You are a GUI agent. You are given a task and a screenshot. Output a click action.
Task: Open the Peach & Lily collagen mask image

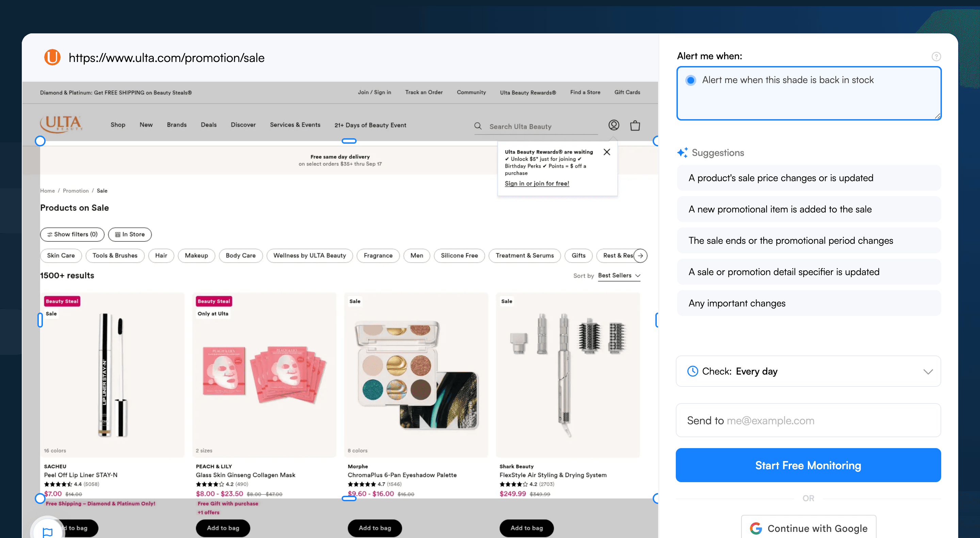pyautogui.click(x=264, y=375)
